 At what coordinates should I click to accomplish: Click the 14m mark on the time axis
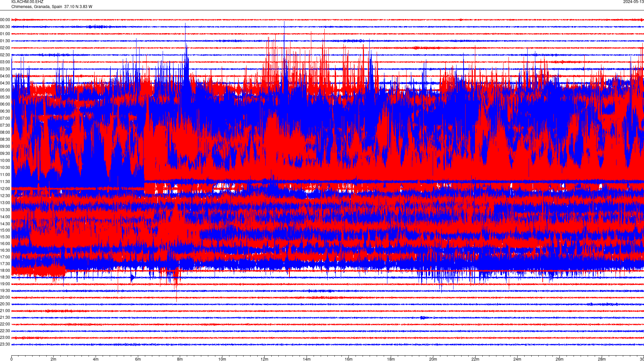307,359
